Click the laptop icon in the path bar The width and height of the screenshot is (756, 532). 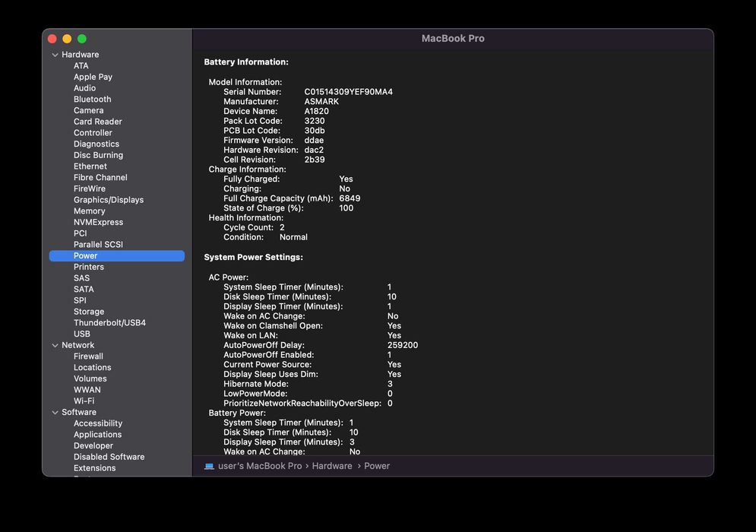[x=209, y=466]
